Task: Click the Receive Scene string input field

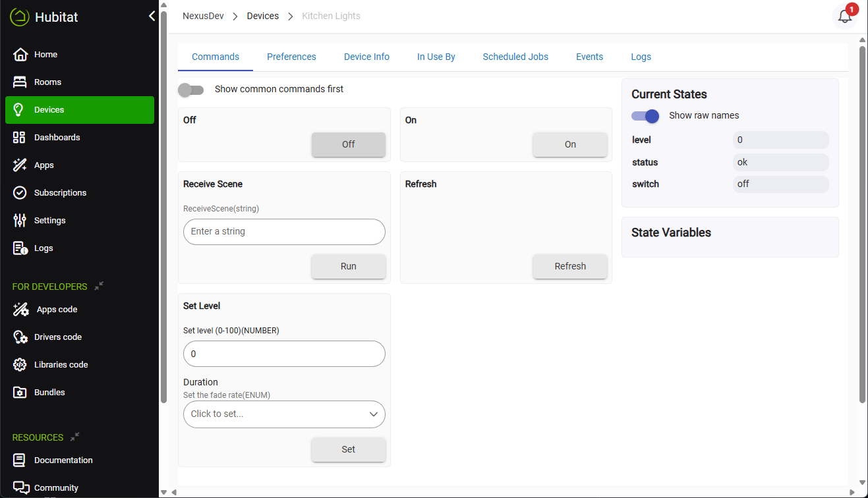Action: click(x=284, y=232)
